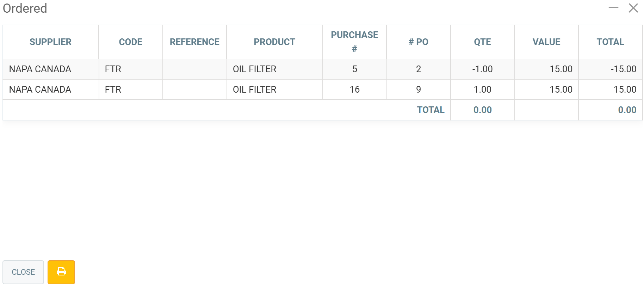Click the PRODUCT column header

pyautogui.click(x=274, y=42)
